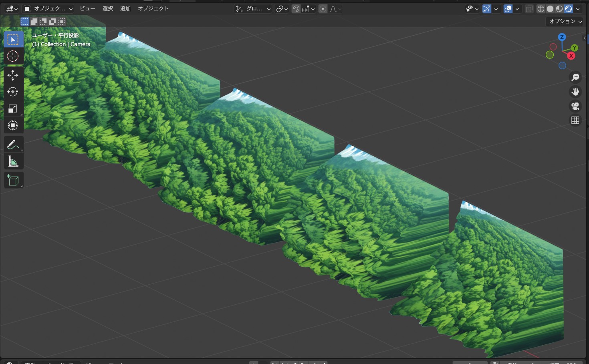Click the zoom magnifier icon in viewport
589x364 pixels.
pyautogui.click(x=575, y=77)
